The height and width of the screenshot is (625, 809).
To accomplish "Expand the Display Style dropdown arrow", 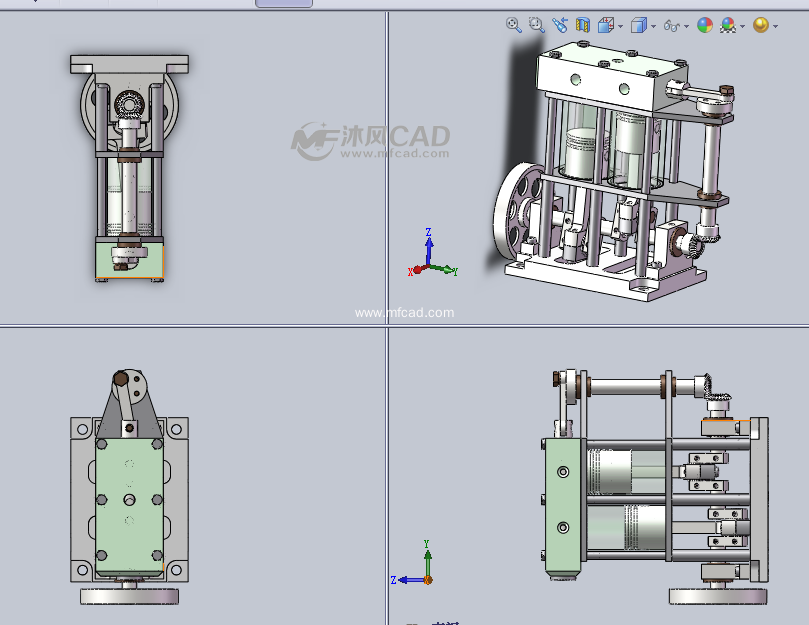I will click(653, 26).
